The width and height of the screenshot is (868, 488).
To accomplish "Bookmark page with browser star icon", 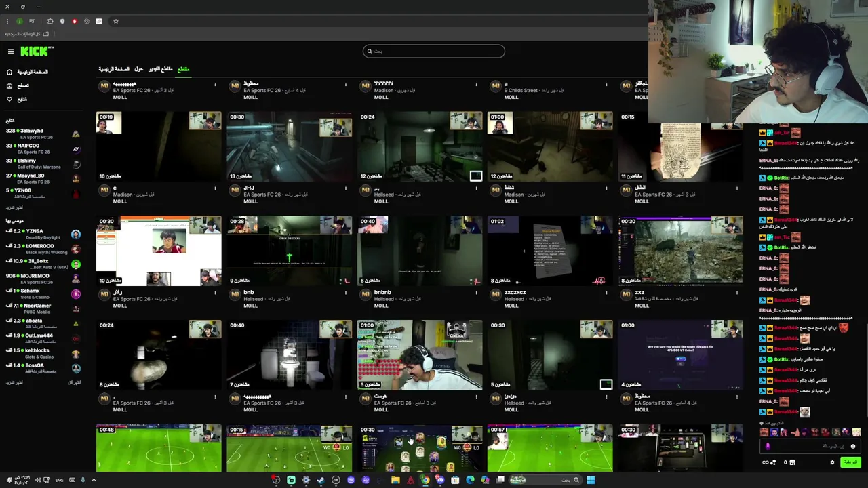I will (116, 21).
